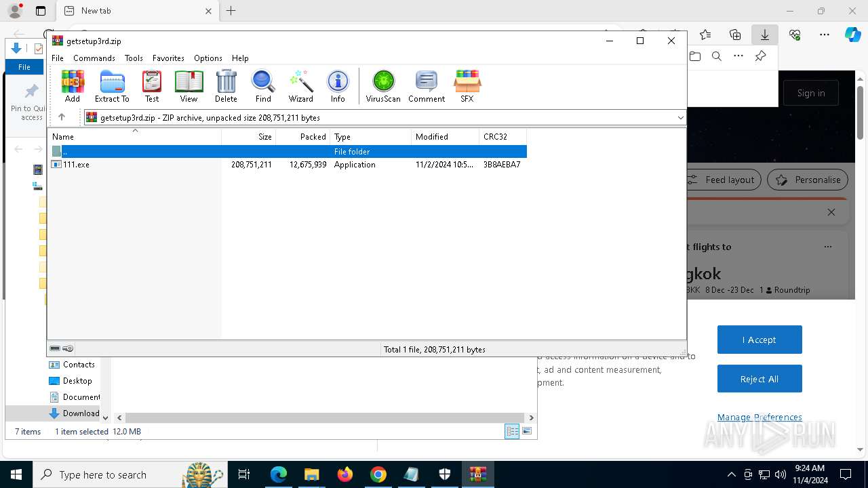This screenshot has width=868, height=488.
Task: Run VirusScan from the toolbar
Action: (383, 86)
